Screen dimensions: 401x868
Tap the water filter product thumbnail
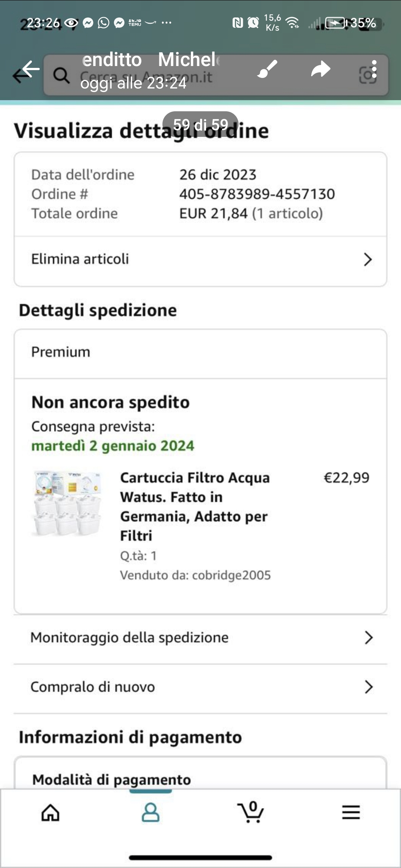tap(68, 503)
